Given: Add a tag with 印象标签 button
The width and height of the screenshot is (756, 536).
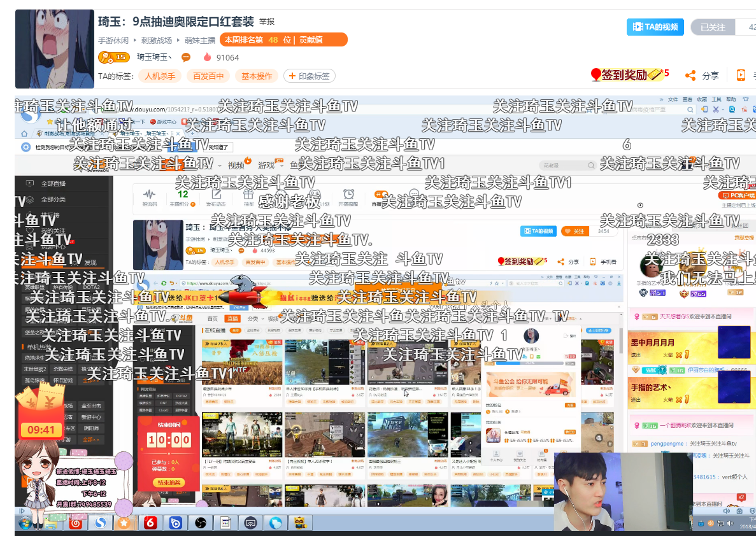Looking at the screenshot, I should [309, 76].
